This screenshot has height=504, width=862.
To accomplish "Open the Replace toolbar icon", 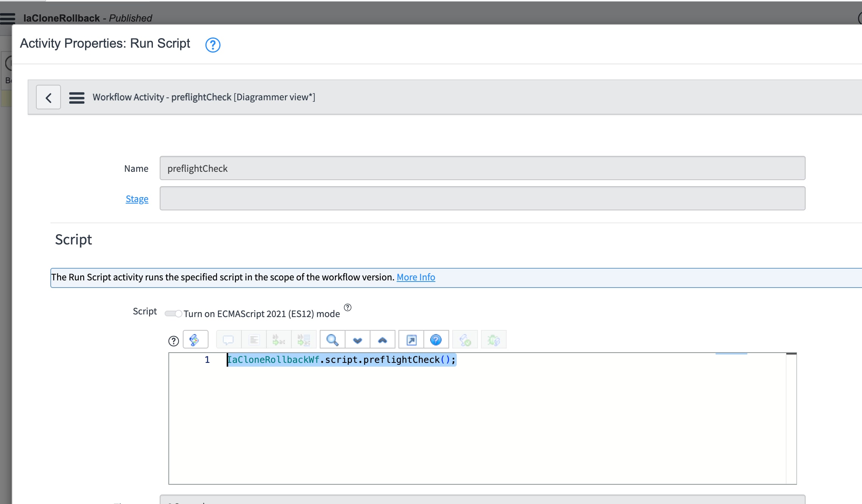I will coord(279,340).
